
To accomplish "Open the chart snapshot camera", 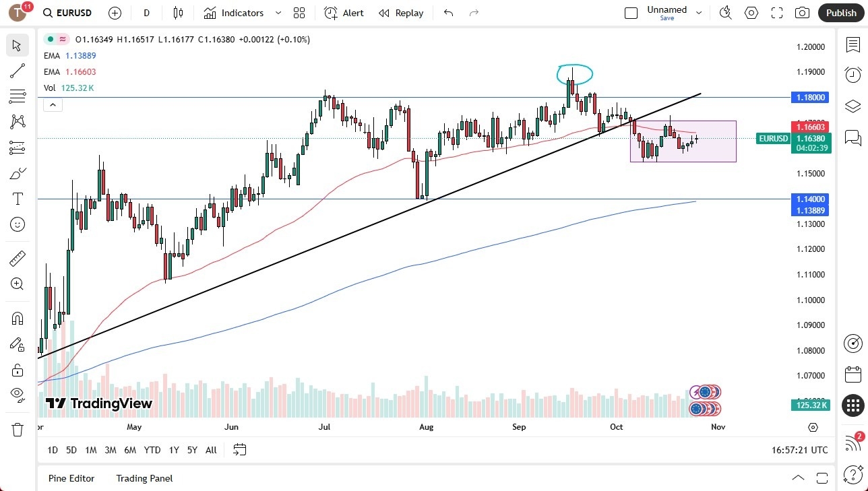I will tap(802, 12).
